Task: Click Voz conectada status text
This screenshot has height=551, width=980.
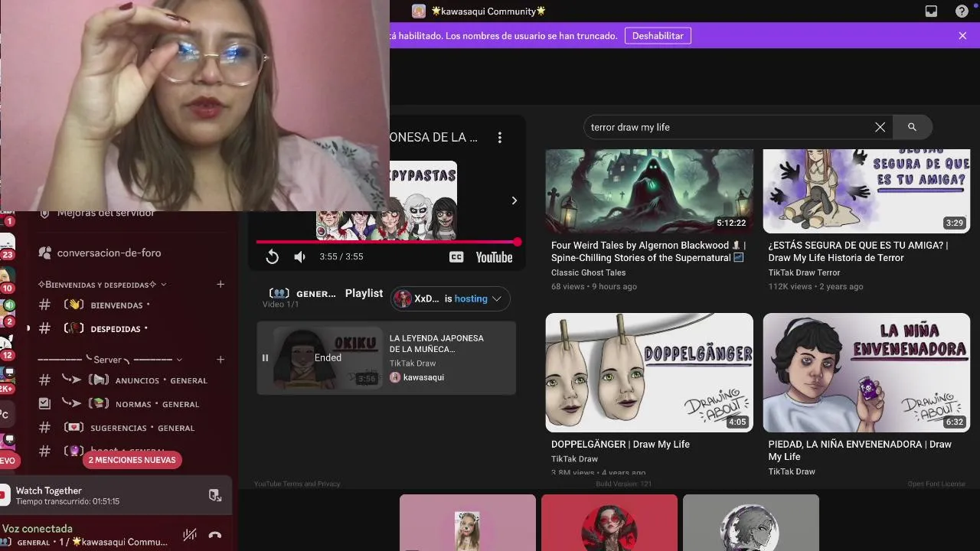Action: [38, 528]
